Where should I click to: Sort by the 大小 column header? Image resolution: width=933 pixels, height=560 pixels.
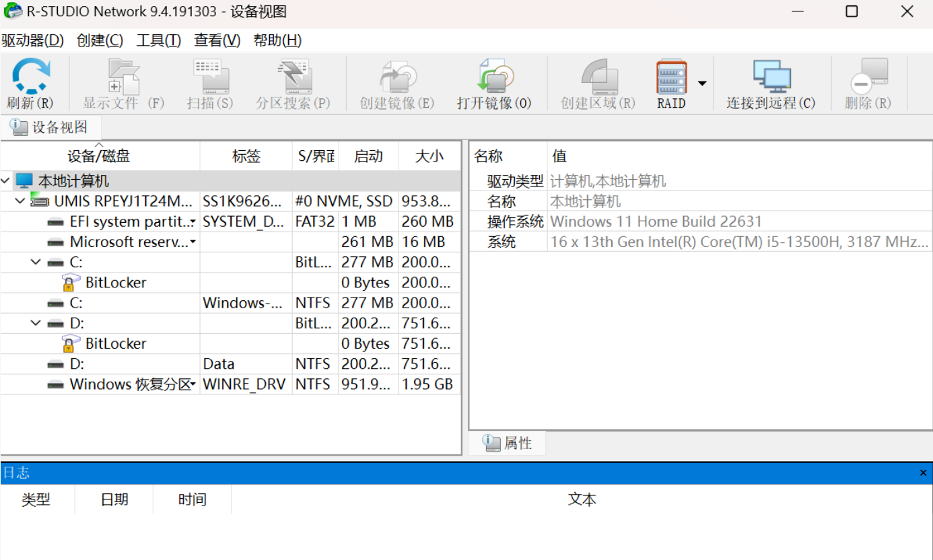(x=429, y=156)
